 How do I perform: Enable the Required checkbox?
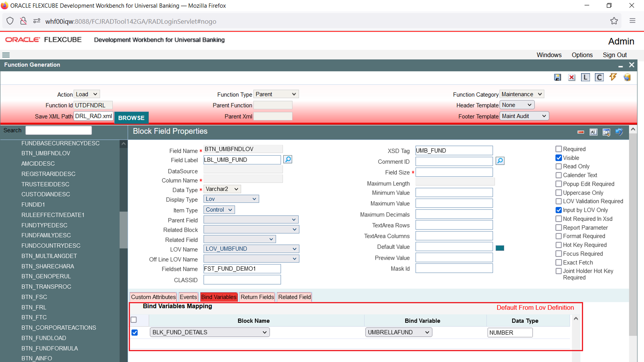(558, 149)
